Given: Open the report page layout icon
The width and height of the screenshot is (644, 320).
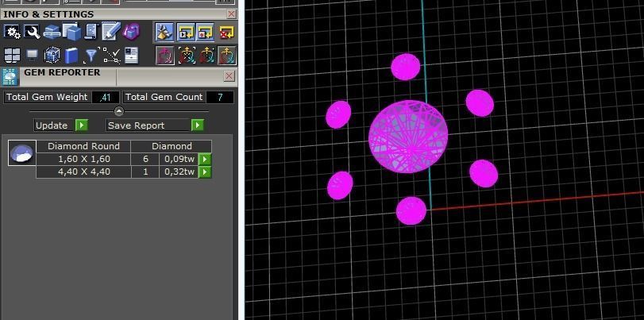Looking at the screenshot, I should pyautogui.click(x=132, y=56).
